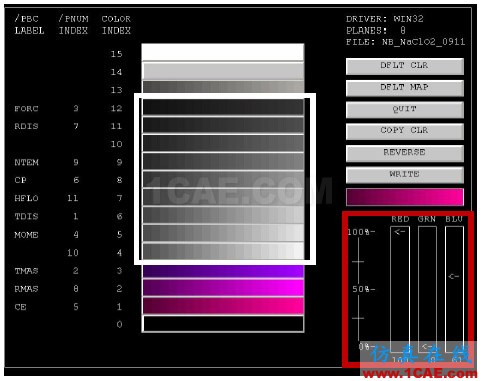Click the WRITE button

[x=405, y=175]
